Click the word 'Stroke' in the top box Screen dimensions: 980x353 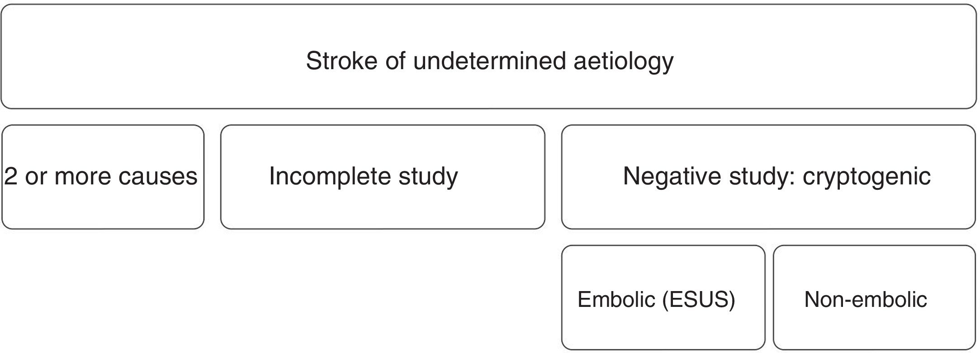341,61
